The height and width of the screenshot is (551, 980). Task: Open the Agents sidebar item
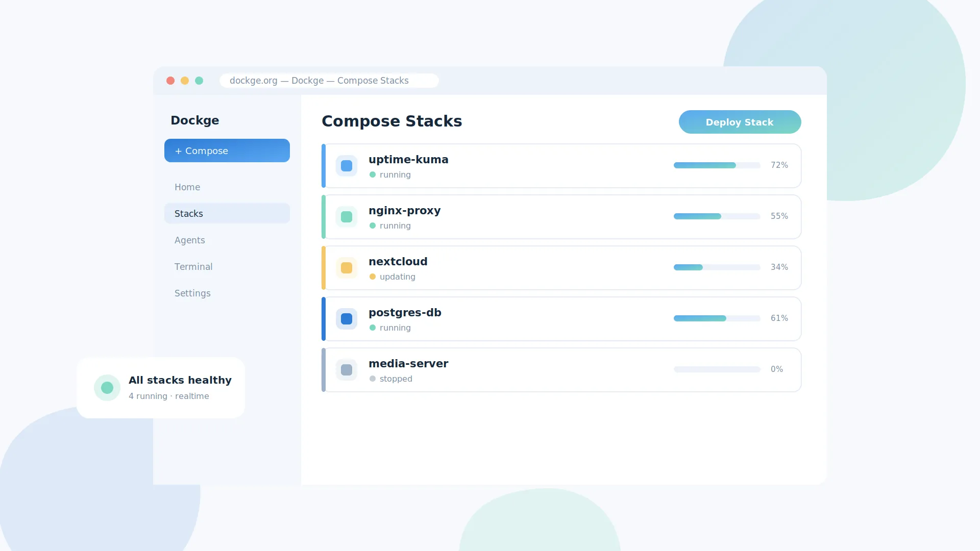227,240
